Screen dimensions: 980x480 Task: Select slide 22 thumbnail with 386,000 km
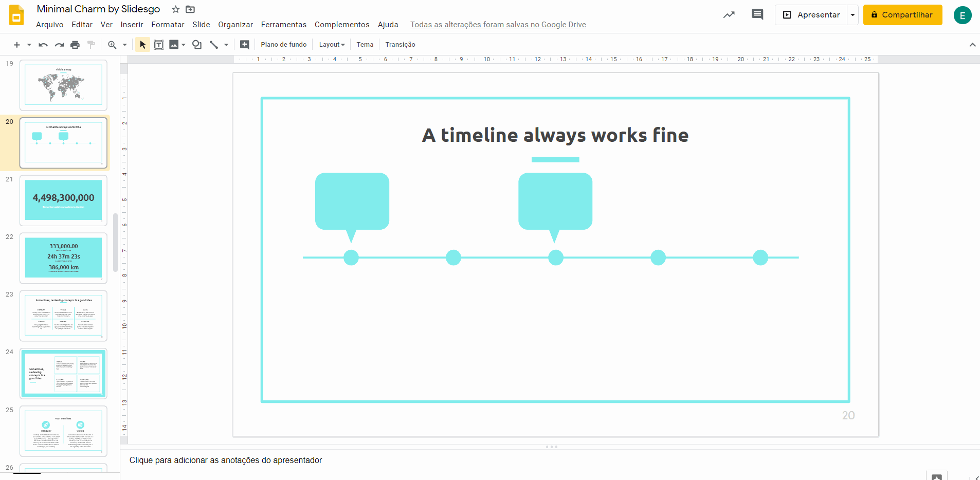tap(63, 258)
